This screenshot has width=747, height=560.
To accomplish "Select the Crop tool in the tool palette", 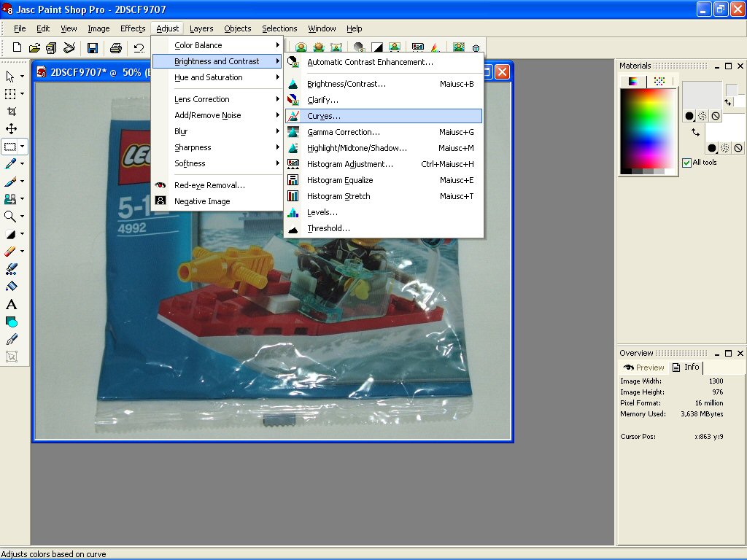I will [11, 112].
